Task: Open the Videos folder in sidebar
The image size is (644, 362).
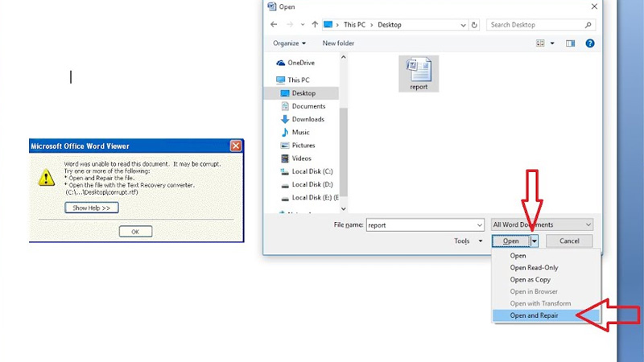Action: [x=296, y=158]
